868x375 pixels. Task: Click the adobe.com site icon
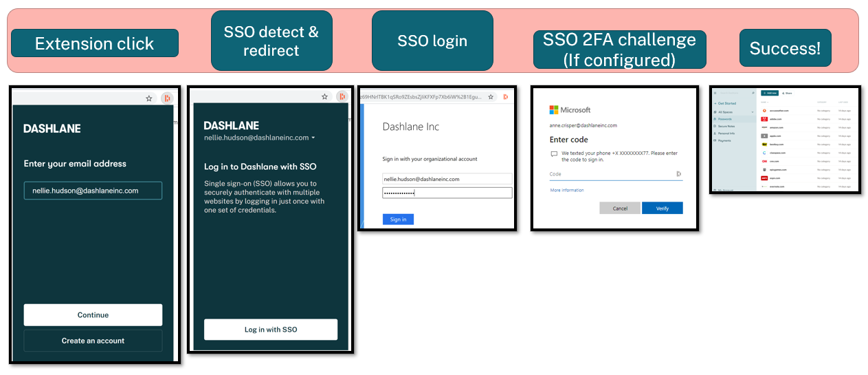764,119
